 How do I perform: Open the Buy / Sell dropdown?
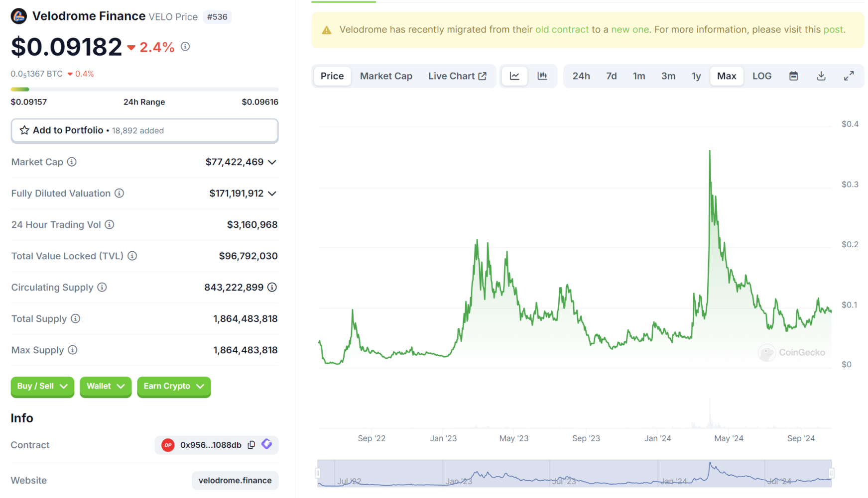42,387
